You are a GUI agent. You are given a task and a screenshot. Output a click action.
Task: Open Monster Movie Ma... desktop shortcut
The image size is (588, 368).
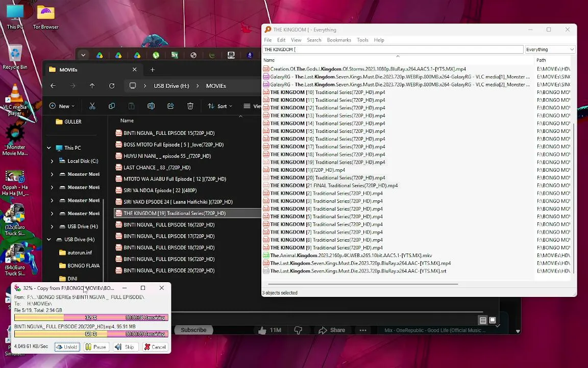[x=15, y=140]
